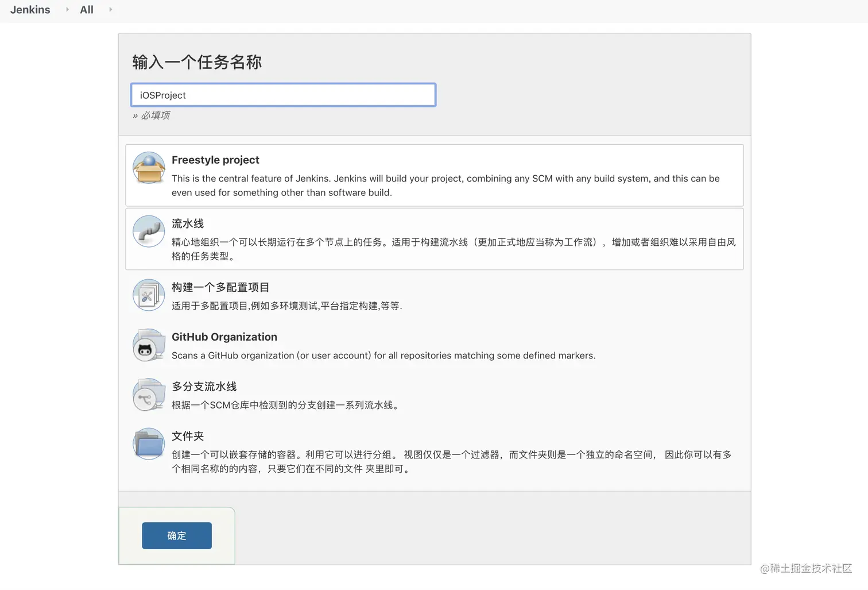Click the Freestyle project box icon

pos(149,168)
